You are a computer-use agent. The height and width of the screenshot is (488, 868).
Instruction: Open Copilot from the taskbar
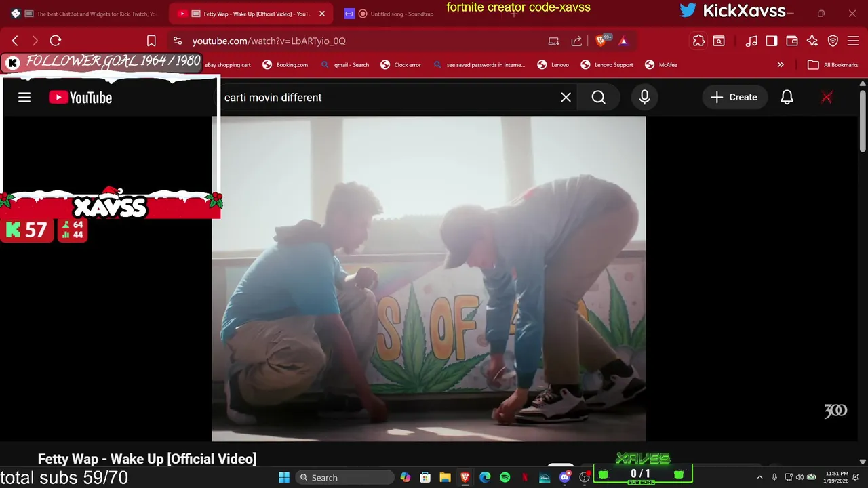405,477
